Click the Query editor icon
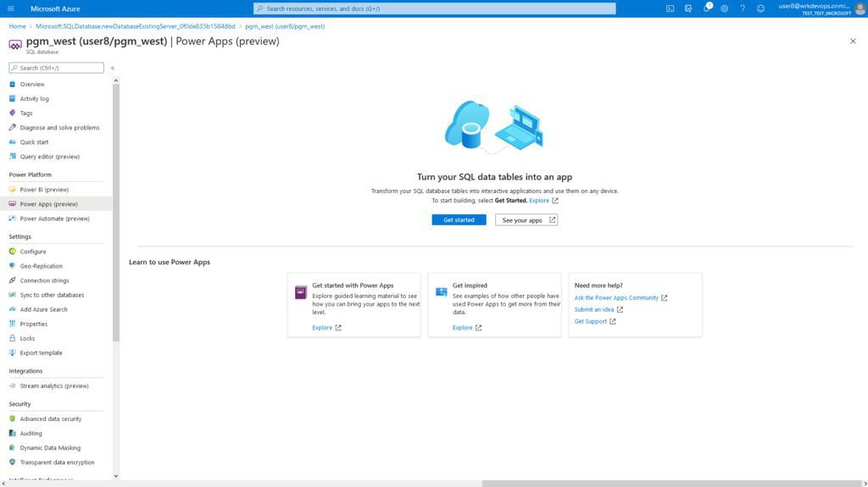Screen dimensions: 868x487 (12, 156)
